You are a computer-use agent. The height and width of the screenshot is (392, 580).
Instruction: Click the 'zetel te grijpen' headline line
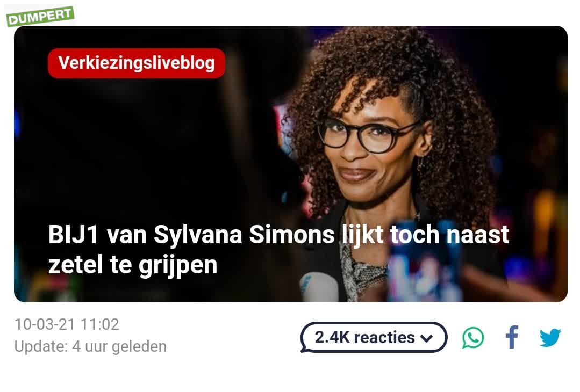[x=132, y=265]
